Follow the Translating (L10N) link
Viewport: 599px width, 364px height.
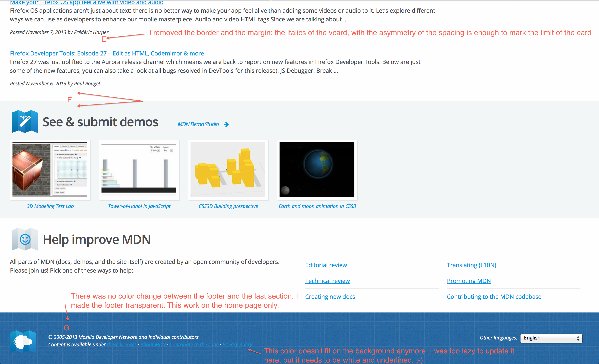pyautogui.click(x=472, y=265)
